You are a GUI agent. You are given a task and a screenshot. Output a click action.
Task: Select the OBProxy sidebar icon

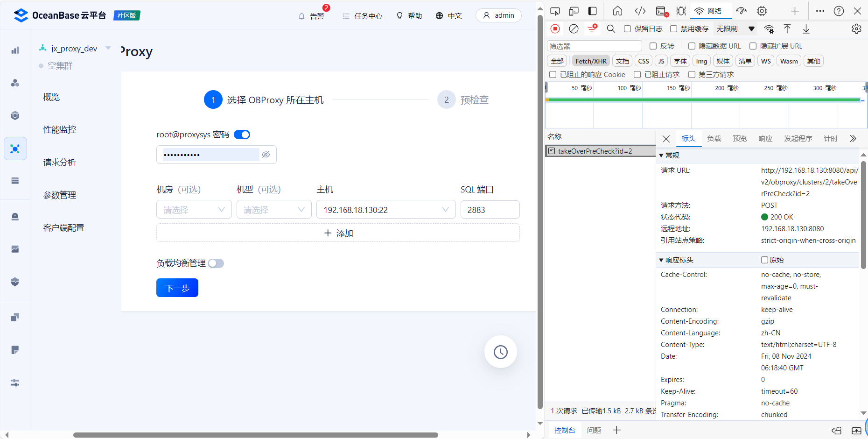pos(15,149)
